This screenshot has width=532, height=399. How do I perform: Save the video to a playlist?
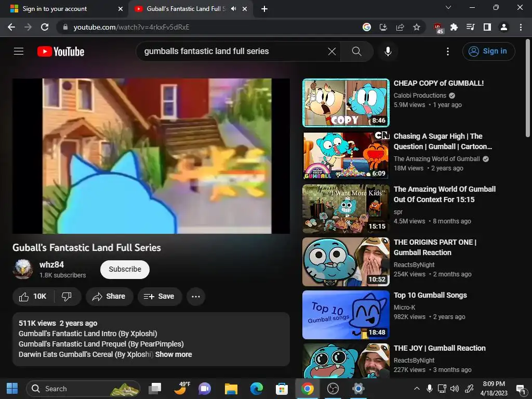coord(159,297)
